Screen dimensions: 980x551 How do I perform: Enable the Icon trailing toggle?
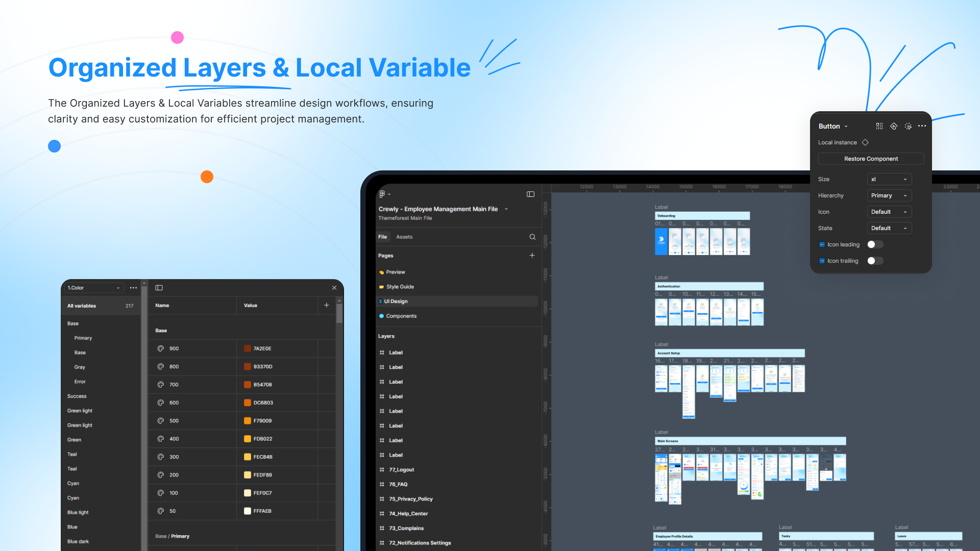(x=875, y=261)
